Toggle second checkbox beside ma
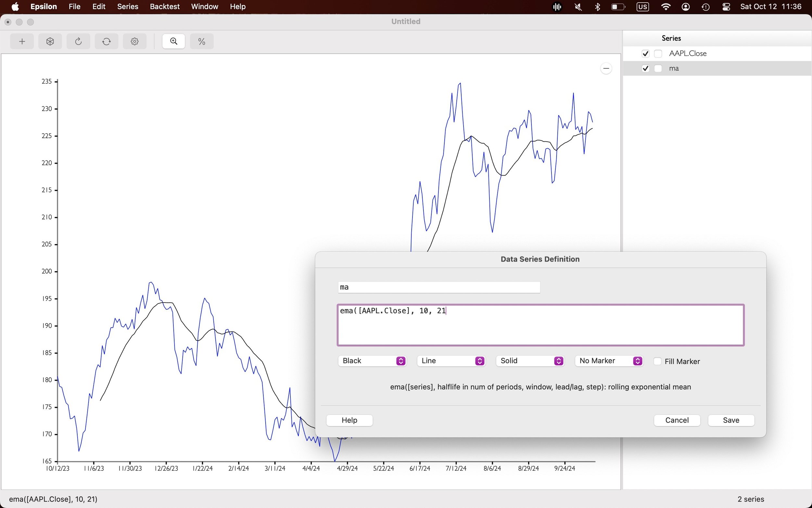 (658, 69)
